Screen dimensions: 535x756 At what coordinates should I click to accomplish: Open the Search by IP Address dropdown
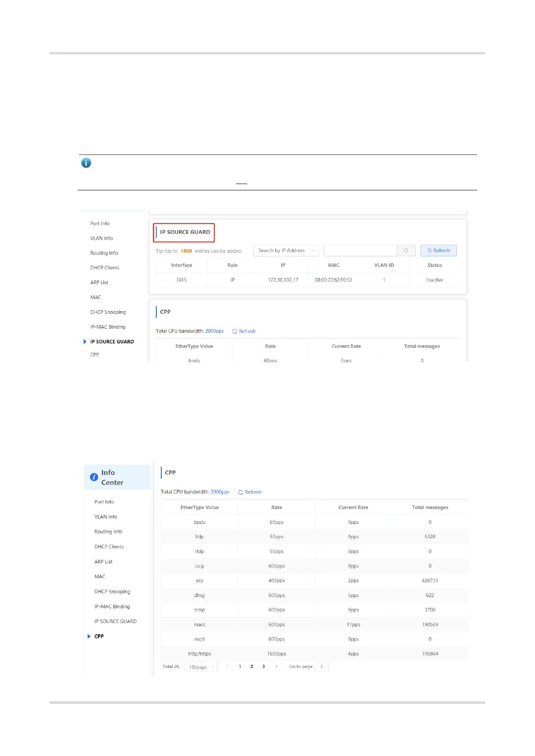coord(286,251)
